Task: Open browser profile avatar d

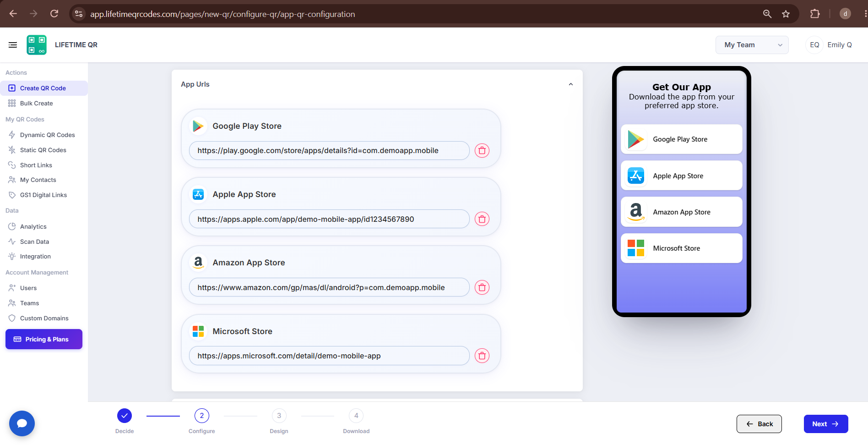Action: coord(845,14)
